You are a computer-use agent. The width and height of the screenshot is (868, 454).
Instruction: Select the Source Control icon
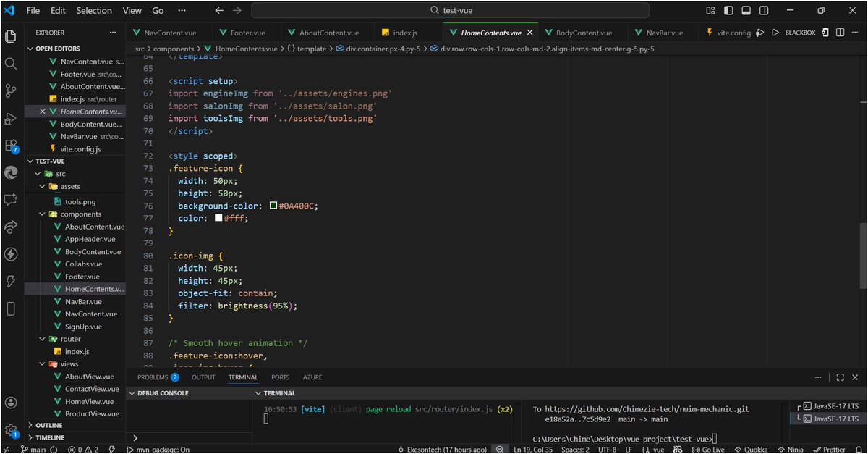(x=11, y=91)
